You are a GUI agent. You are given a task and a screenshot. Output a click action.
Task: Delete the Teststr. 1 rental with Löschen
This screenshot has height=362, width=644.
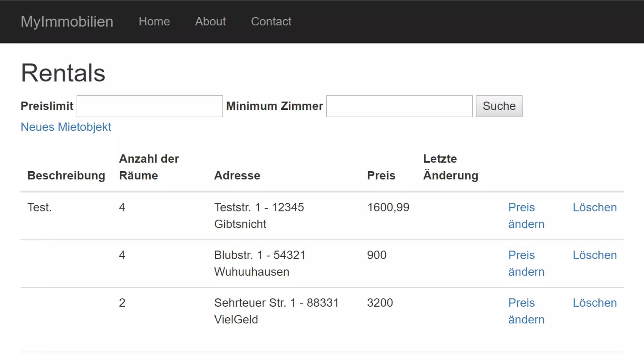tap(594, 207)
